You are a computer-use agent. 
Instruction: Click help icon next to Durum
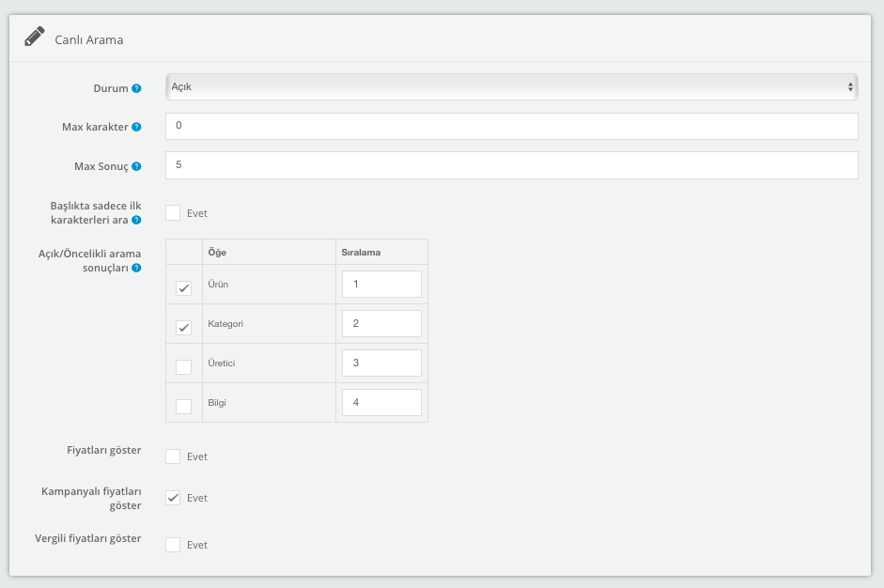[137, 88]
